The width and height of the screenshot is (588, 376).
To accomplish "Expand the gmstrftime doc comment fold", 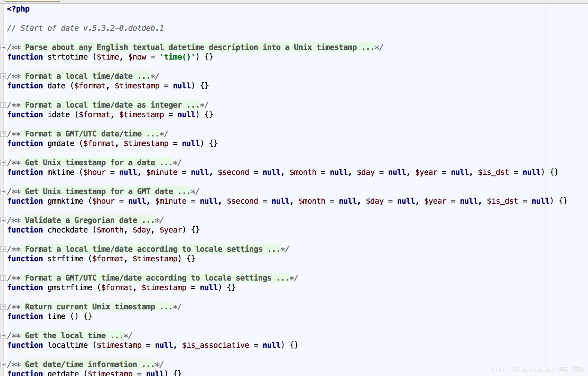I will click(3, 278).
